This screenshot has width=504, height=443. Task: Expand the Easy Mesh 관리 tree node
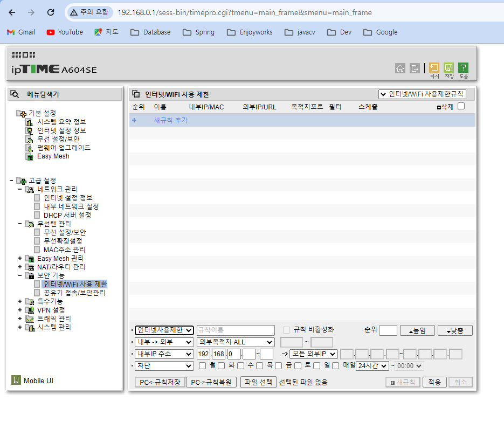pos(20,258)
